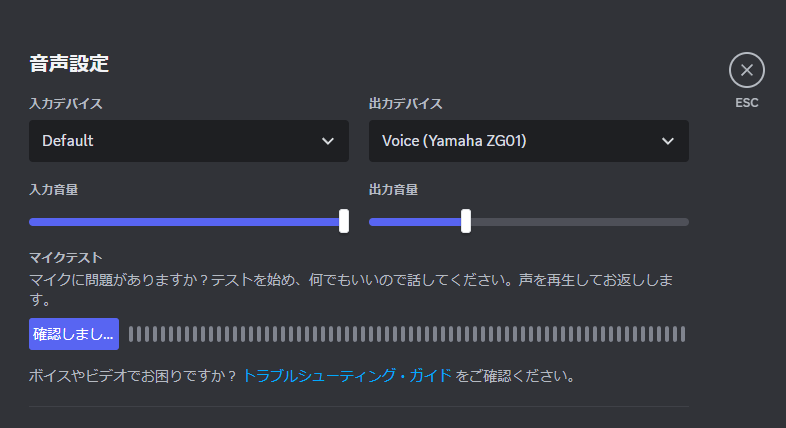Viewport: 786px width, 428px height.
Task: Click the ESC label under the close icon
Action: [x=746, y=103]
